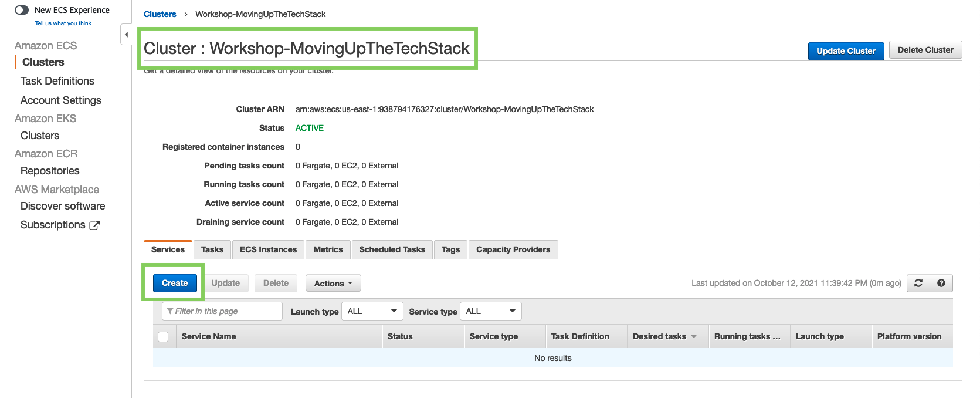Open the Tags tab

point(450,249)
